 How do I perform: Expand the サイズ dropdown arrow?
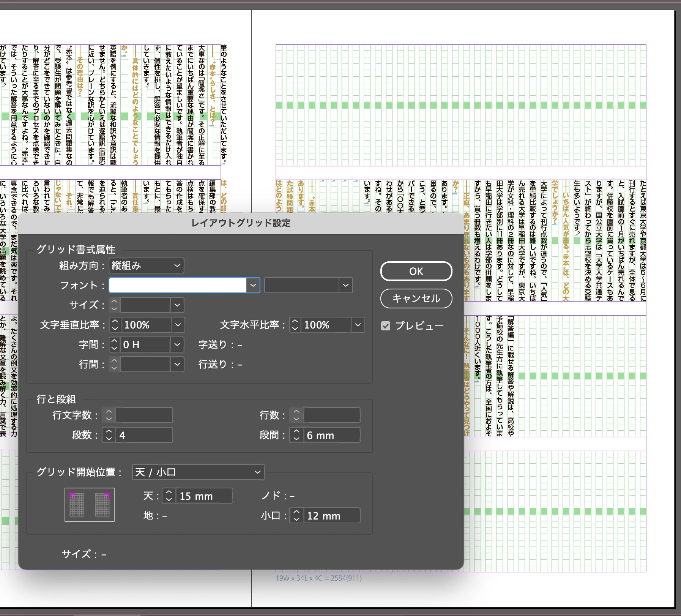click(177, 305)
